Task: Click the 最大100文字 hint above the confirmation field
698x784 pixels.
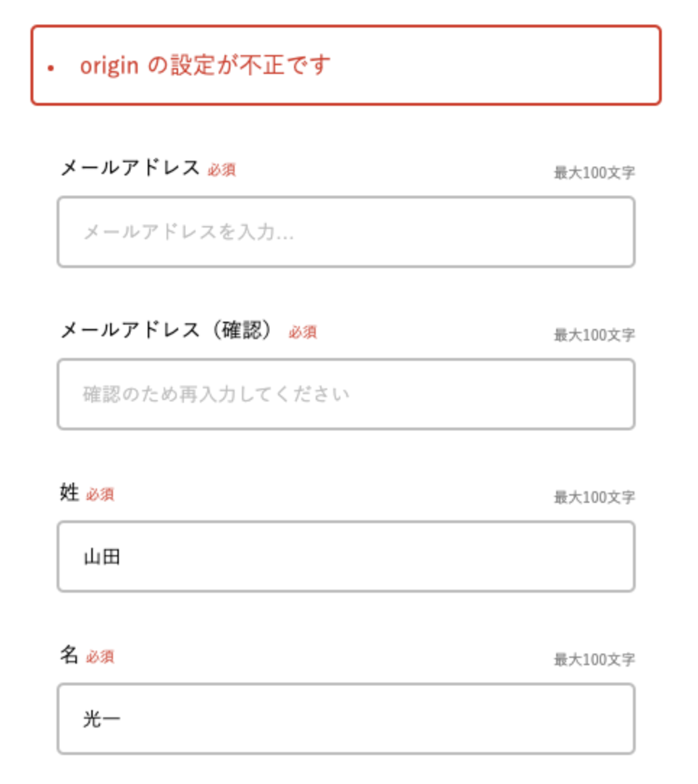Action: click(594, 335)
